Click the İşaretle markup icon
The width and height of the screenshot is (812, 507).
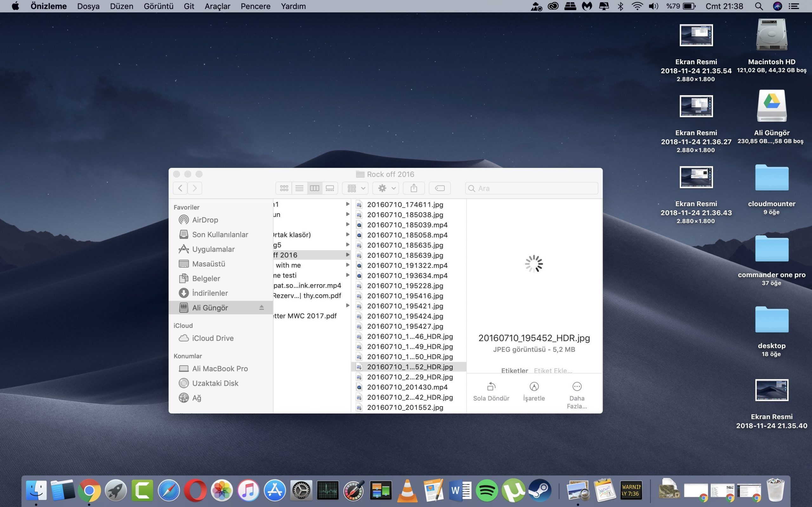coord(534,387)
